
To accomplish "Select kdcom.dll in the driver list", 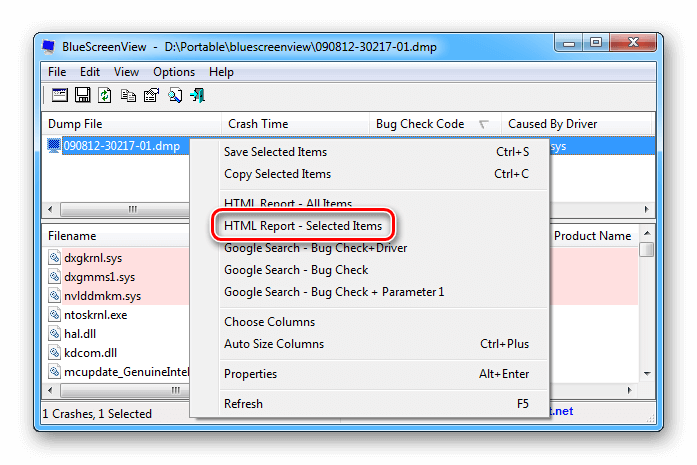I will [90, 353].
